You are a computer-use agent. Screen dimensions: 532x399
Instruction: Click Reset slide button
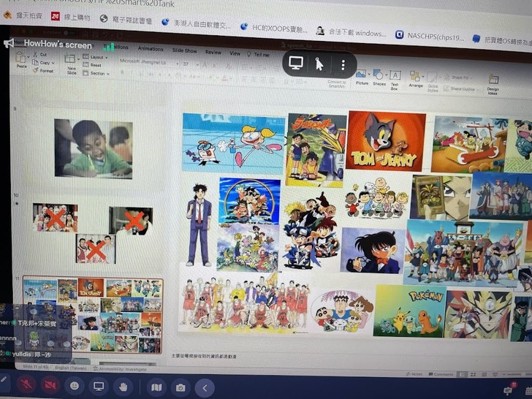(92, 65)
